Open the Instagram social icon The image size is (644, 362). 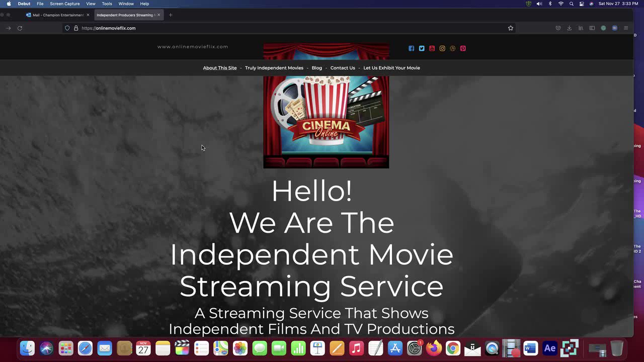(442, 48)
